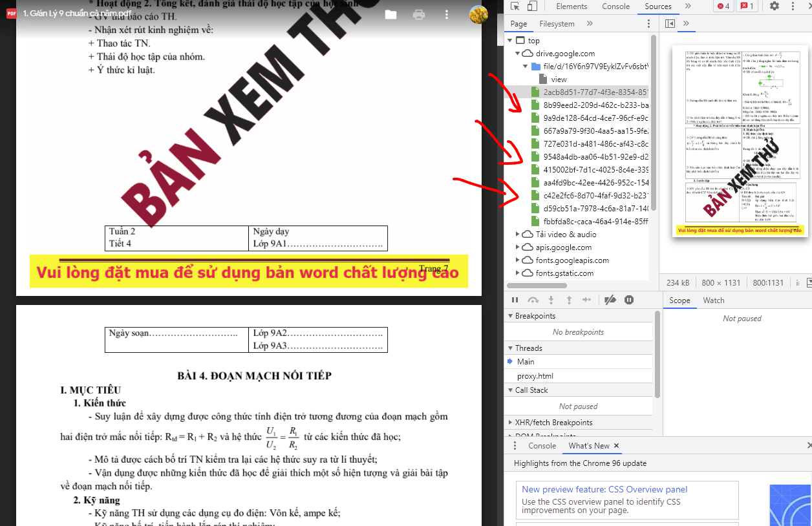Open the Console tab in the drawer
This screenshot has width=812, height=526.
pyautogui.click(x=542, y=446)
